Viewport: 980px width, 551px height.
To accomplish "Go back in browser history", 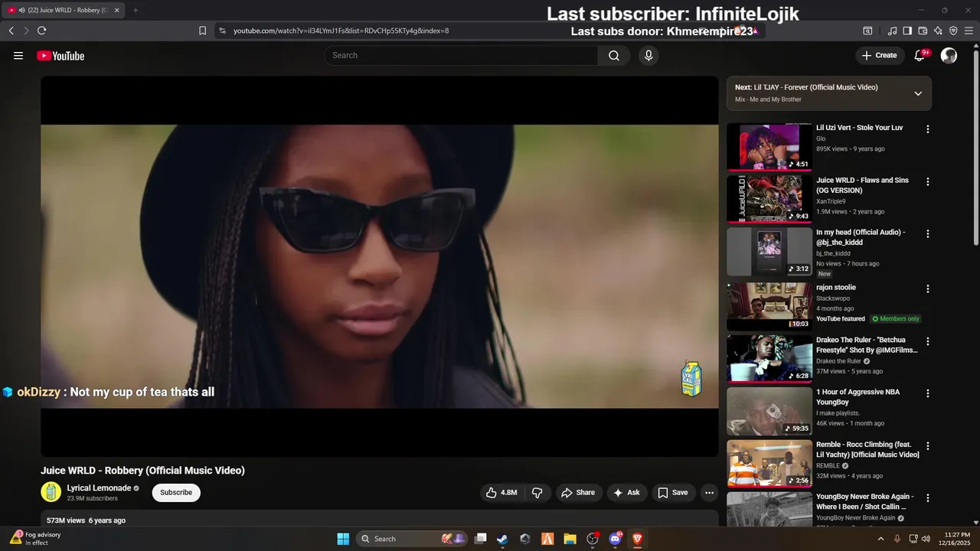I will [11, 31].
